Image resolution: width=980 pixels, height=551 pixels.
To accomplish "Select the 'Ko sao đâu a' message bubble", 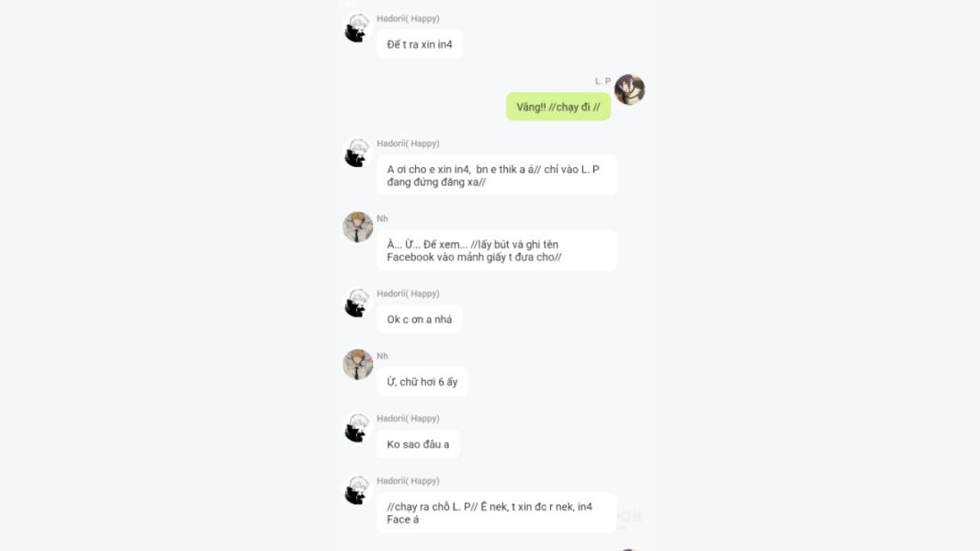I will point(418,444).
